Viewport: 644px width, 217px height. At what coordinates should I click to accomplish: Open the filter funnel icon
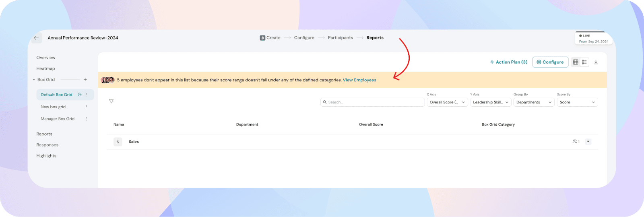(x=111, y=101)
